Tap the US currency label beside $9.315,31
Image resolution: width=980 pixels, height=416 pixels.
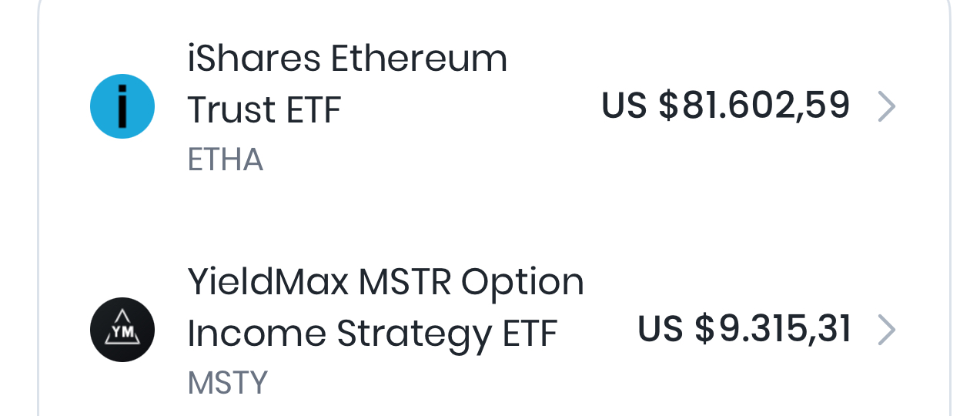click(661, 329)
